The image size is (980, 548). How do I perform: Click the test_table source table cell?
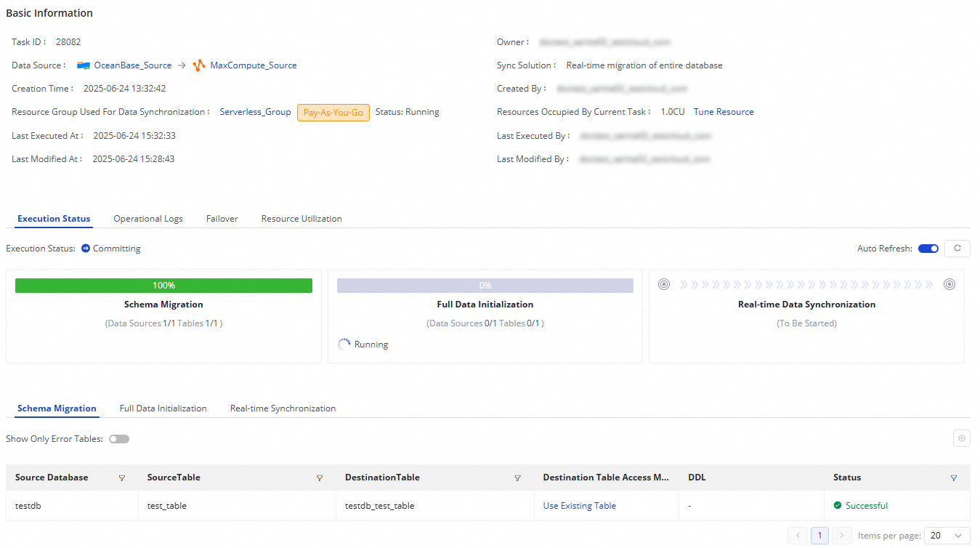[167, 506]
